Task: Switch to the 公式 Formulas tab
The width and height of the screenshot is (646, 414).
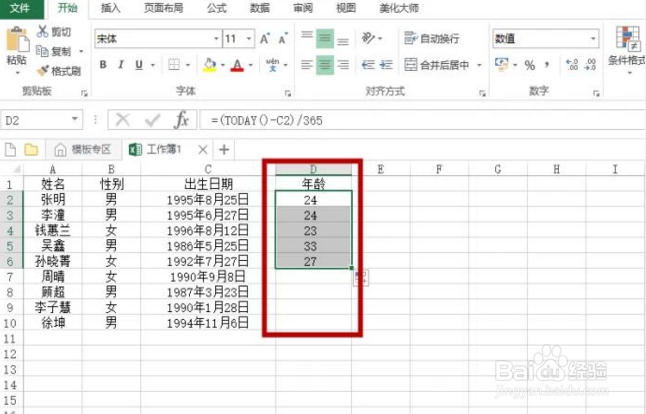Action: pos(217,8)
